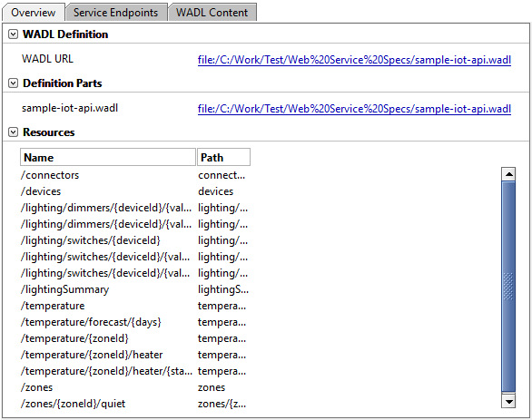Open the WADL Content tab

pos(212,13)
